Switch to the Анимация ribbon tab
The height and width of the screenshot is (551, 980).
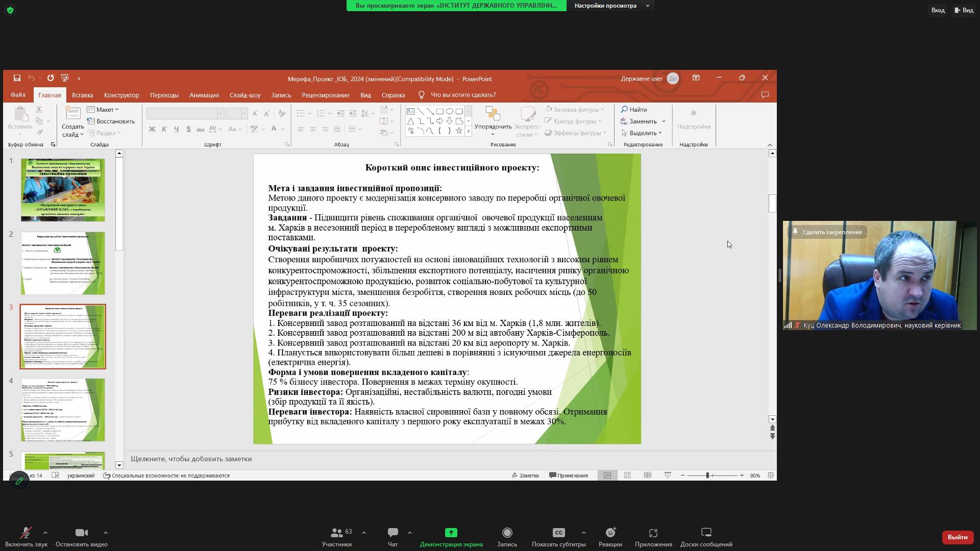pyautogui.click(x=204, y=95)
